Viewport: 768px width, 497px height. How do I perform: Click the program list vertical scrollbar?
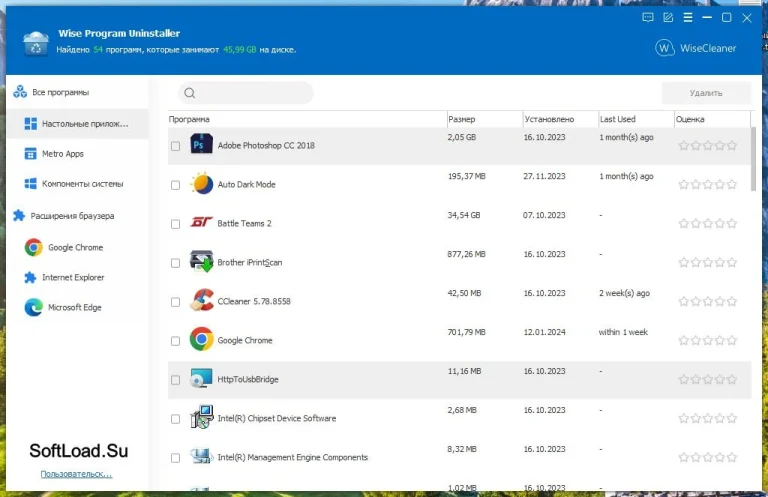[x=753, y=159]
